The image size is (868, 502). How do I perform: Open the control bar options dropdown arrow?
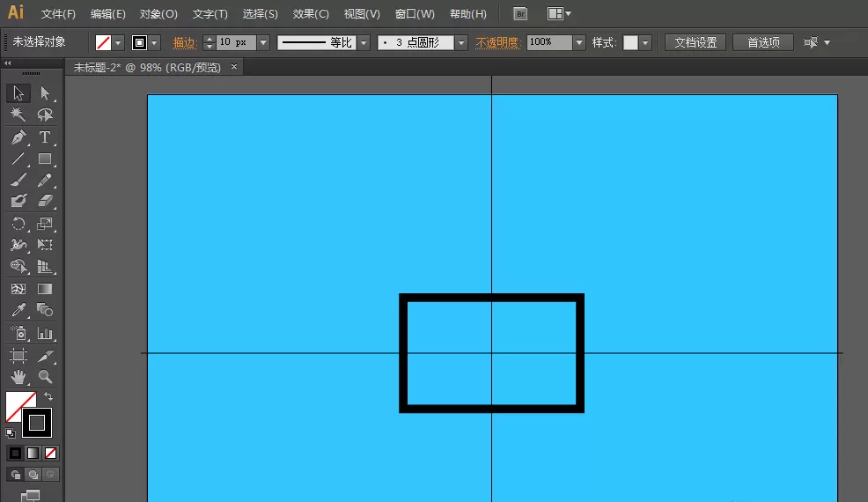[x=827, y=42]
